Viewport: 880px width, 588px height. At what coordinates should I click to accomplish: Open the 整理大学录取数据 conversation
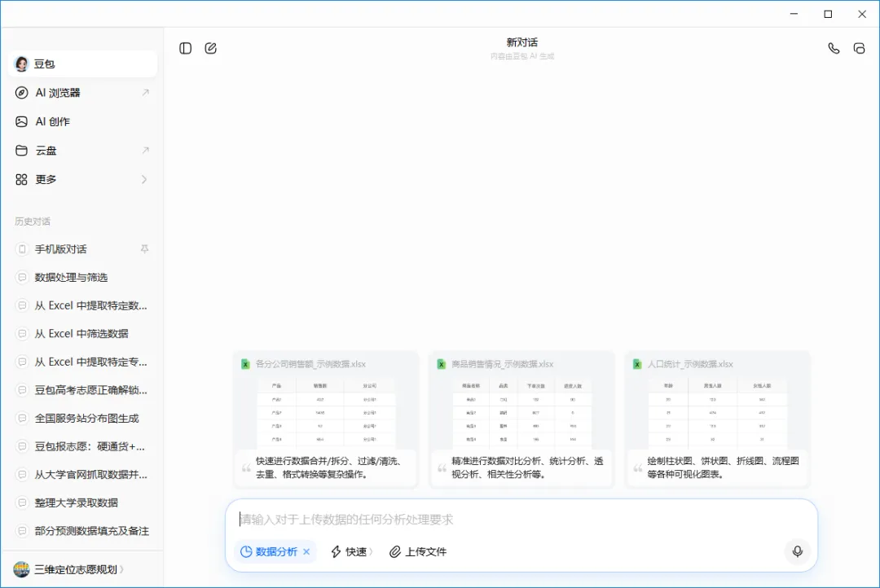click(83, 502)
